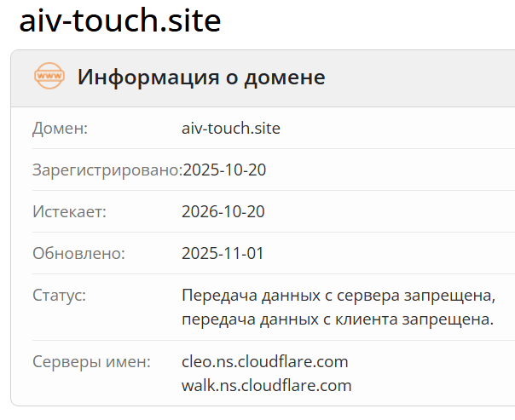The height and width of the screenshot is (420, 515).
Task: Open the walk.ns.cloudflare.com name server
Action: coord(267,385)
